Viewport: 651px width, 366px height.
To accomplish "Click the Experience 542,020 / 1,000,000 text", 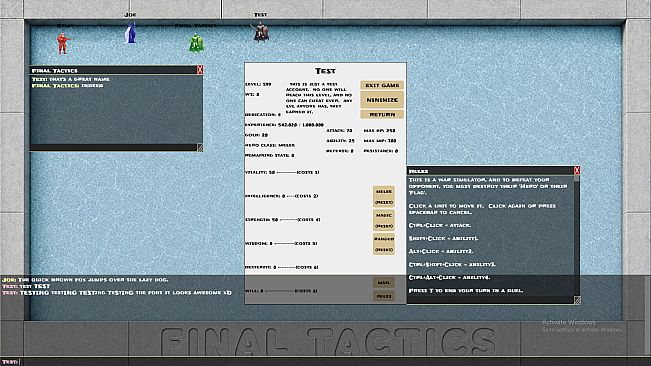I will point(284,124).
